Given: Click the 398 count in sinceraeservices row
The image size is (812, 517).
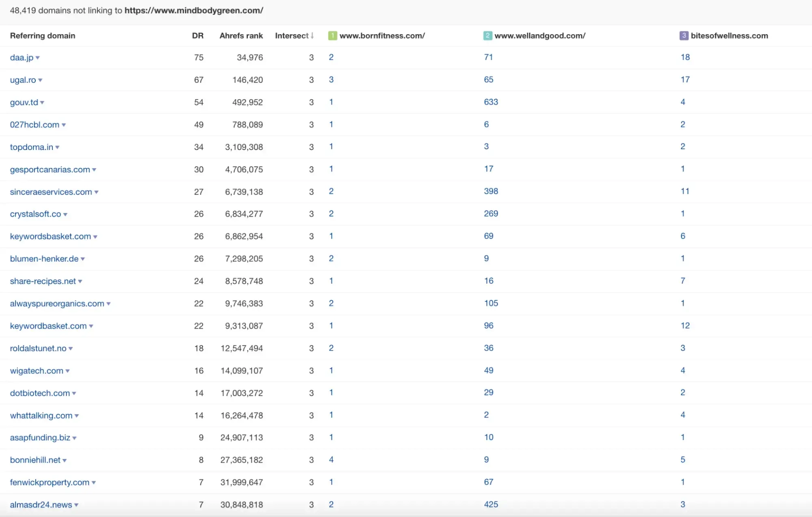Looking at the screenshot, I should pyautogui.click(x=491, y=191).
